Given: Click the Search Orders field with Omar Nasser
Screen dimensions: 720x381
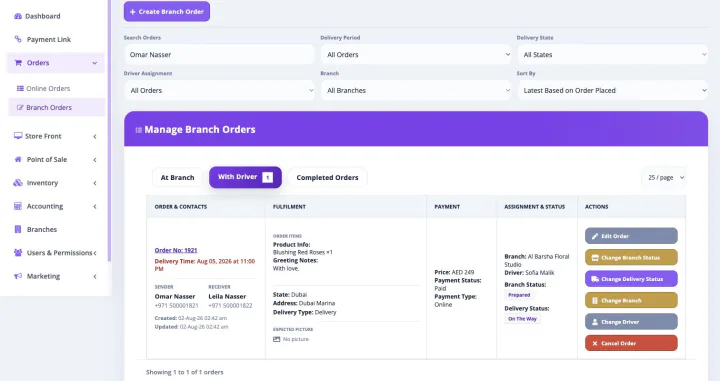Looking at the screenshot, I should [x=219, y=55].
